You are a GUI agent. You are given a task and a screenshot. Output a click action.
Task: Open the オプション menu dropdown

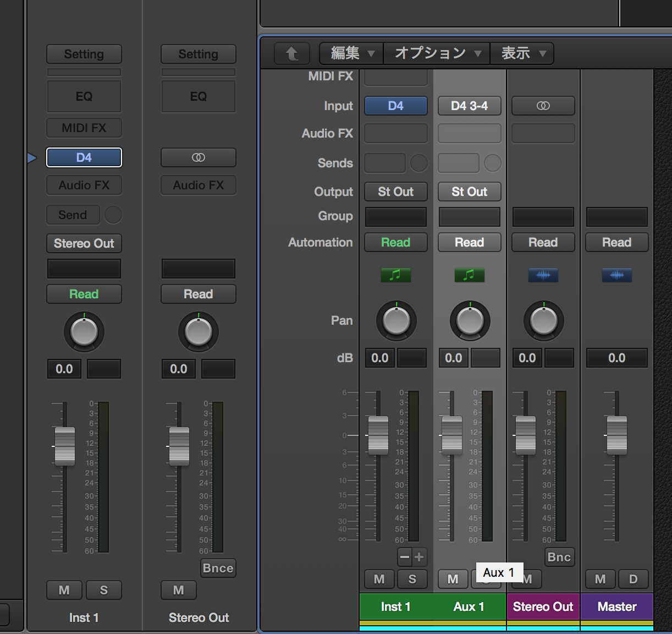pyautogui.click(x=437, y=53)
